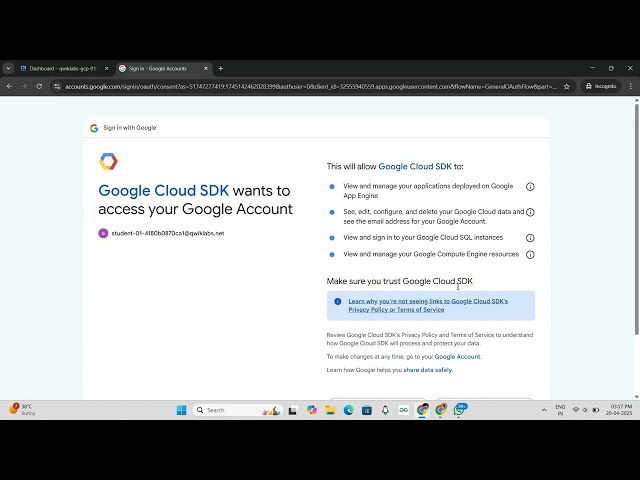Image resolution: width=640 pixels, height=480 pixels.
Task: Open a new browser tab
Action: click(221, 69)
